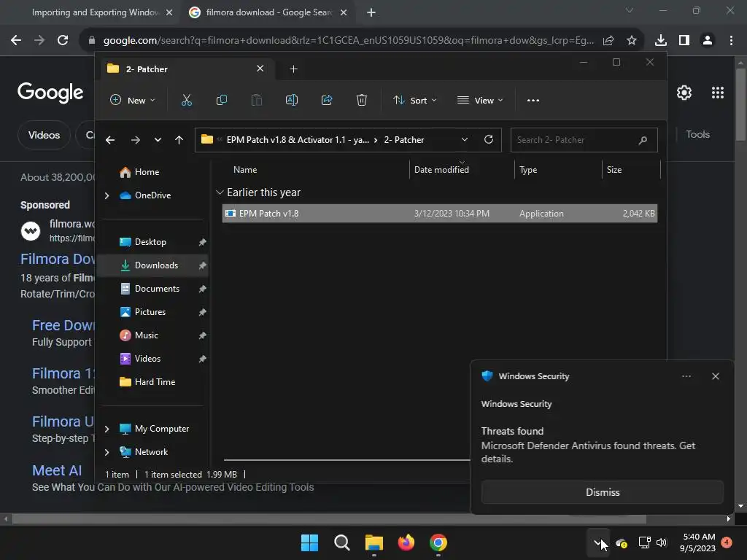Go back in File Explorer navigation

point(110,140)
